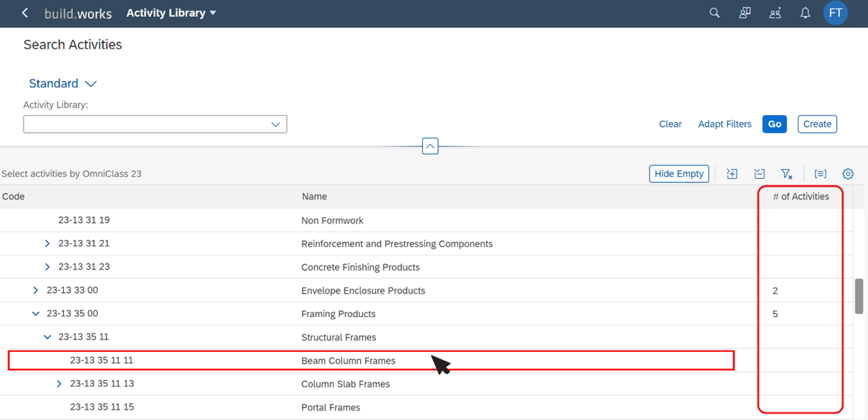
Task: Click the bracketed list icon in table toolbar
Action: 820,174
